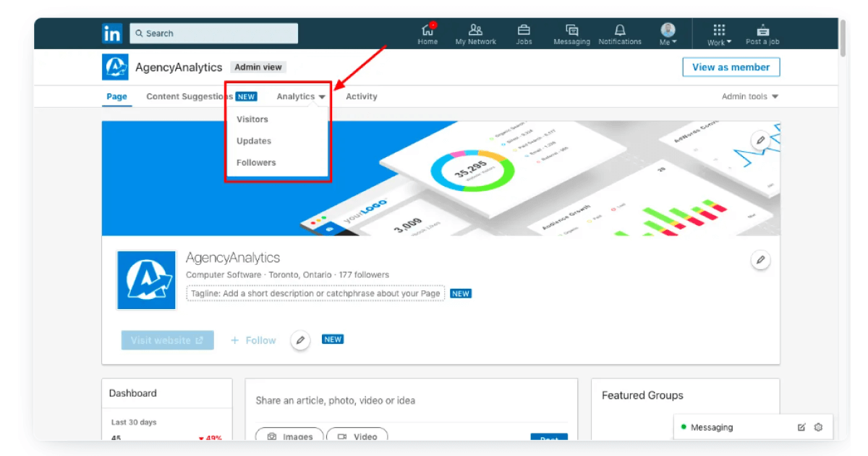Follow the AgencyAnalytics page

pos(252,339)
